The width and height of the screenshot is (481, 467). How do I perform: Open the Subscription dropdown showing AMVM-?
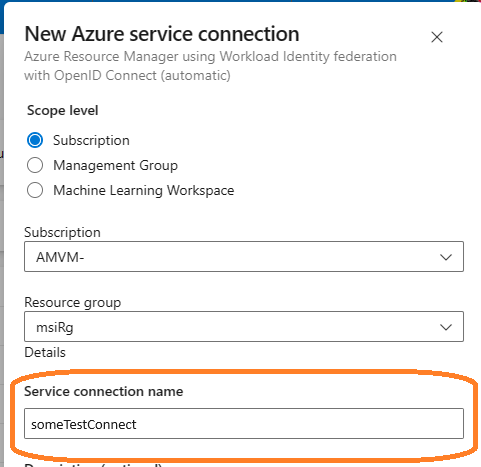pyautogui.click(x=244, y=257)
